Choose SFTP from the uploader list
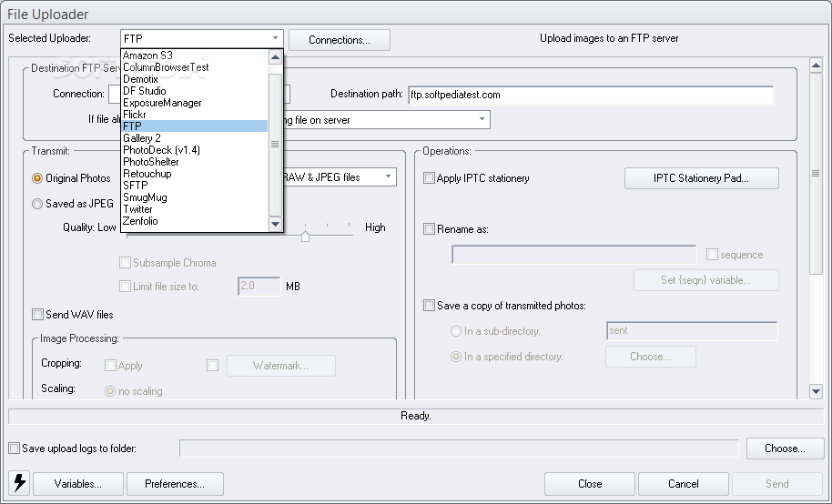This screenshot has height=504, width=832. 194,186
